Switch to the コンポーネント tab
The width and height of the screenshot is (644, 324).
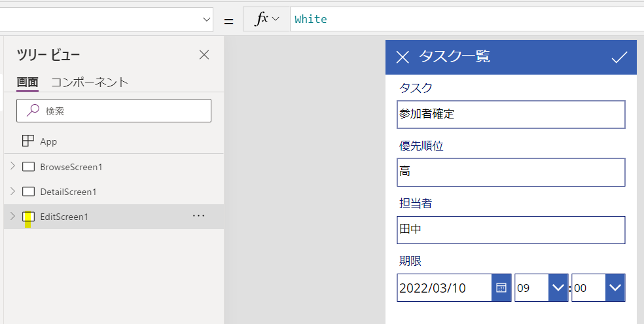[x=90, y=82]
